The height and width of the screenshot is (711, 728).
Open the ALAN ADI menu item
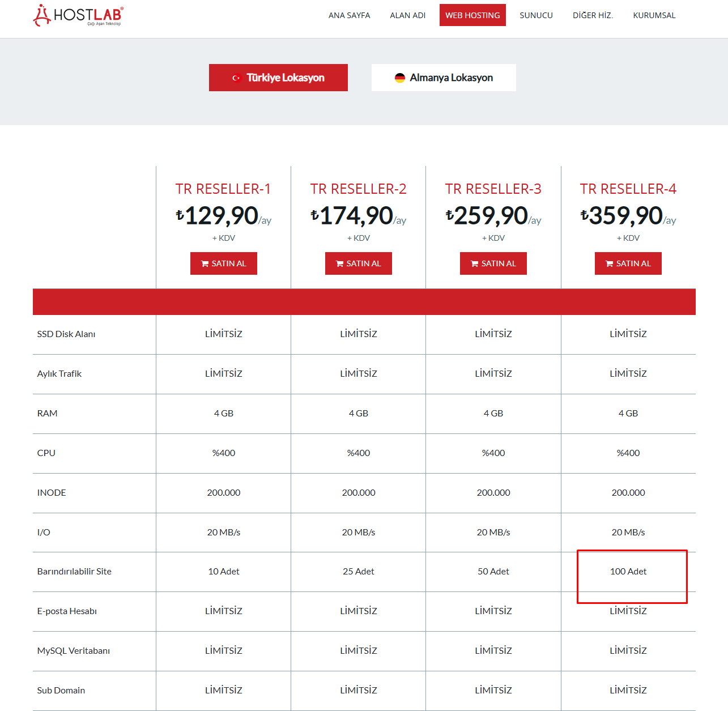[408, 15]
